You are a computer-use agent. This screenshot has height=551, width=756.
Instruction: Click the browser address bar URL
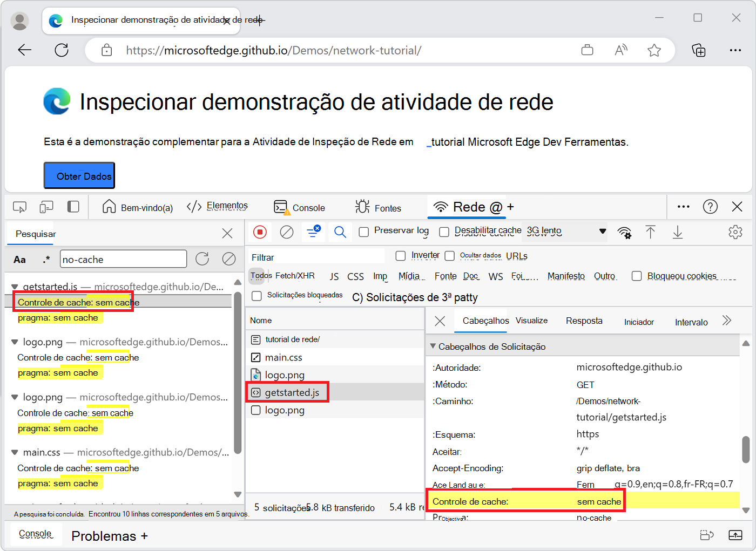coord(273,51)
